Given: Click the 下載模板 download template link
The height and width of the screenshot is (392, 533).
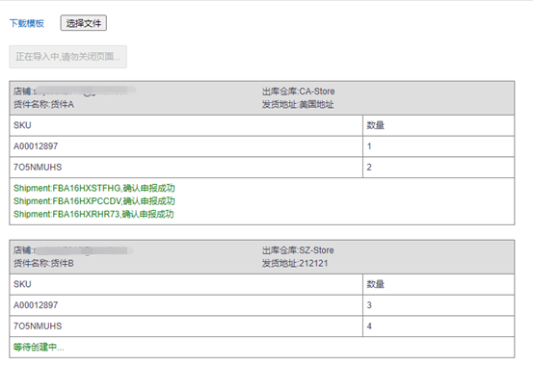Looking at the screenshot, I should pos(27,23).
